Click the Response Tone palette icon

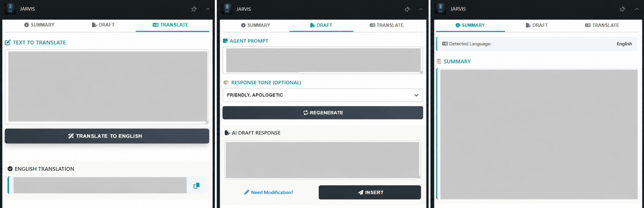pyautogui.click(x=226, y=83)
